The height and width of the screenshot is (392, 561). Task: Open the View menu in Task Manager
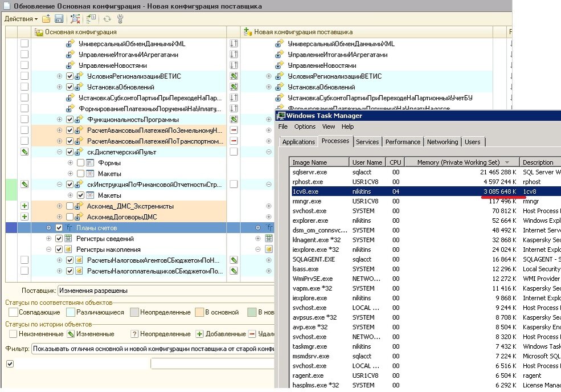[329, 126]
